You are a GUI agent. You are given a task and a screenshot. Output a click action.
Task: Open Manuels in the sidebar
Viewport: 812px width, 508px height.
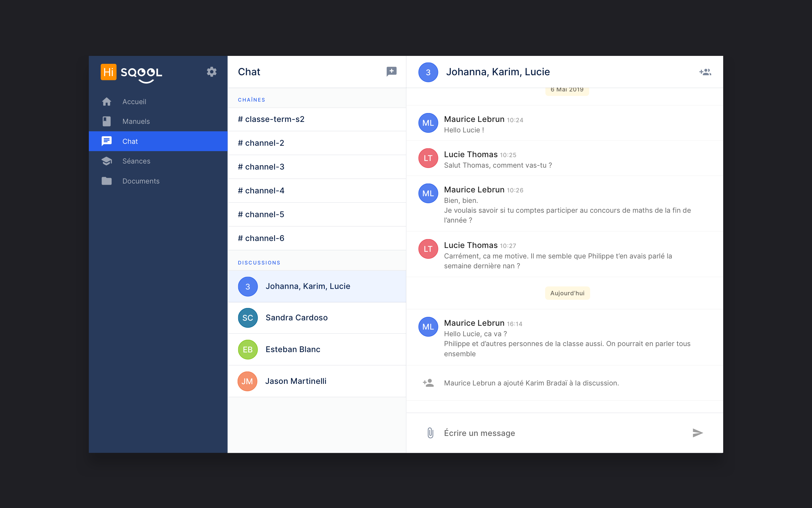(158, 121)
